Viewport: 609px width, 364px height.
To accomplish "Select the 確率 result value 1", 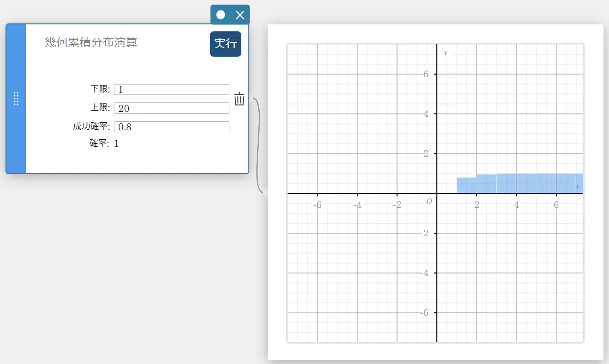I will (116, 144).
